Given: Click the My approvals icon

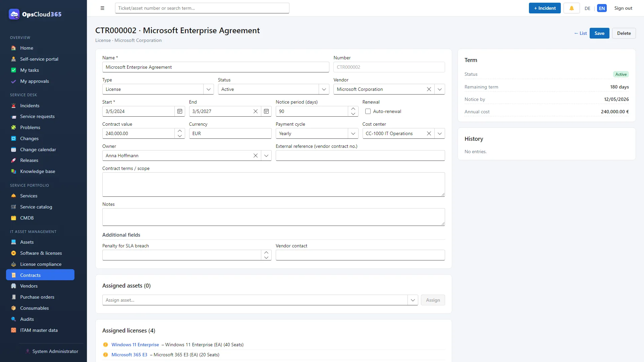Looking at the screenshot, I should click(13, 81).
